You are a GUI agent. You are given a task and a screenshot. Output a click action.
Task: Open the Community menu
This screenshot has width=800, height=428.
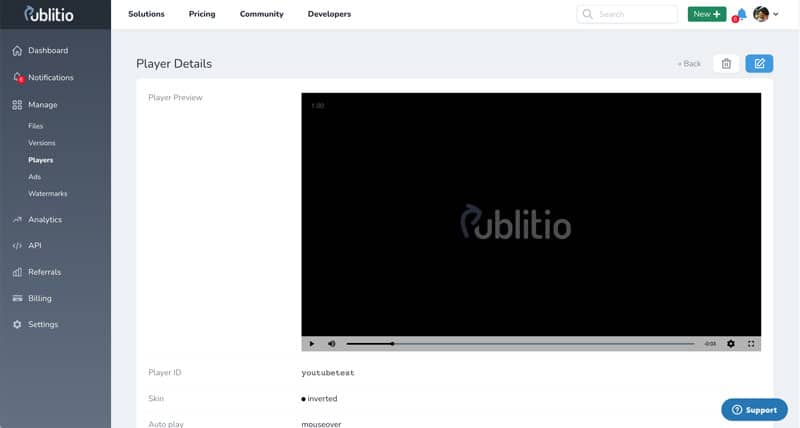coord(262,14)
